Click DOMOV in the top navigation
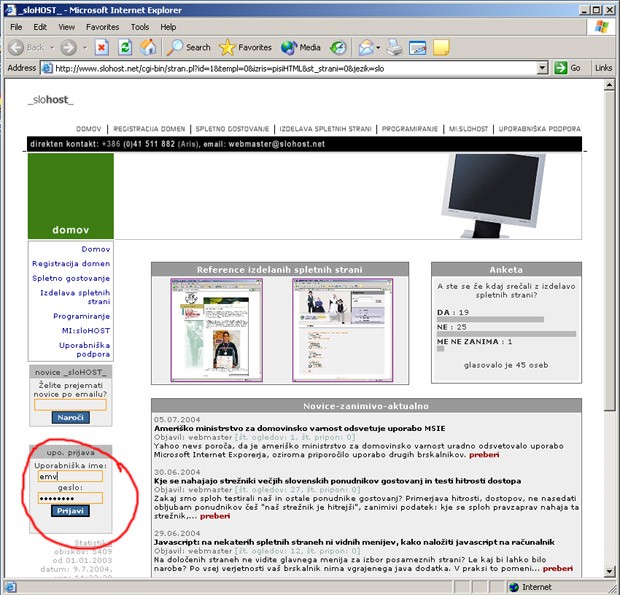The width and height of the screenshot is (620, 595). point(89,129)
